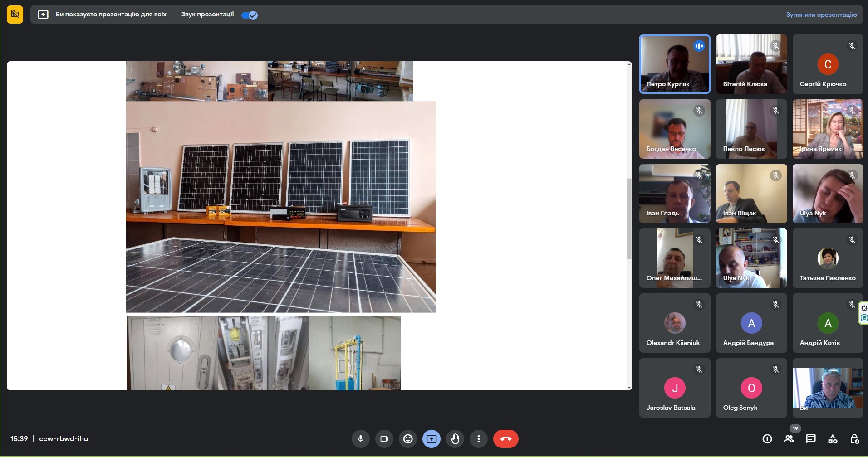Open the emoji reactions panel

(408, 439)
